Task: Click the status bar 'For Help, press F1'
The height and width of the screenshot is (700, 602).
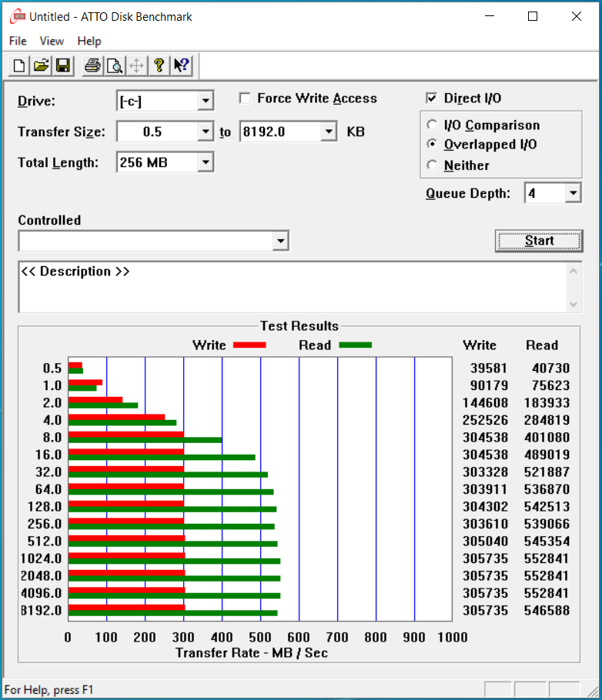Action: (48, 690)
